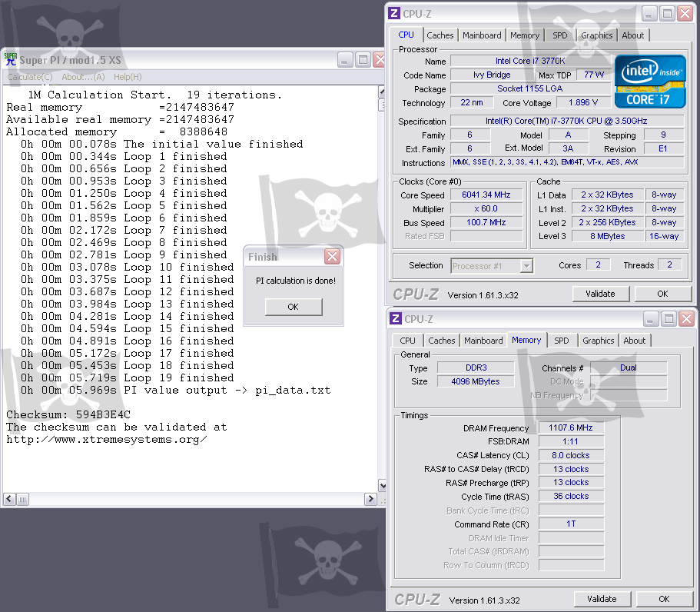700x612 pixels.
Task: Click Validate in the top CPU-Z window
Action: point(600,294)
